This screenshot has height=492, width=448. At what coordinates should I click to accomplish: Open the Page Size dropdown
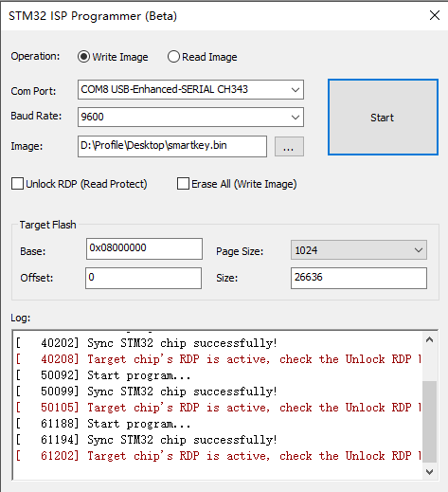click(359, 250)
